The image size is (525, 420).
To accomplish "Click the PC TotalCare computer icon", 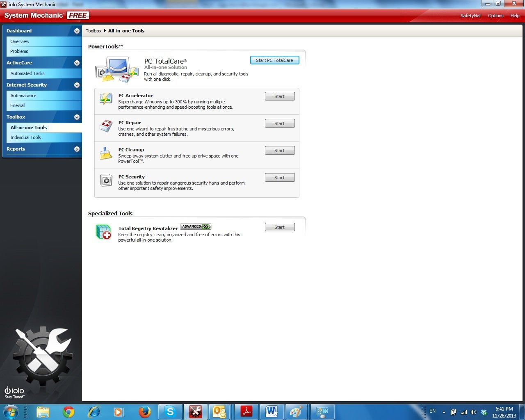I will pos(117,69).
